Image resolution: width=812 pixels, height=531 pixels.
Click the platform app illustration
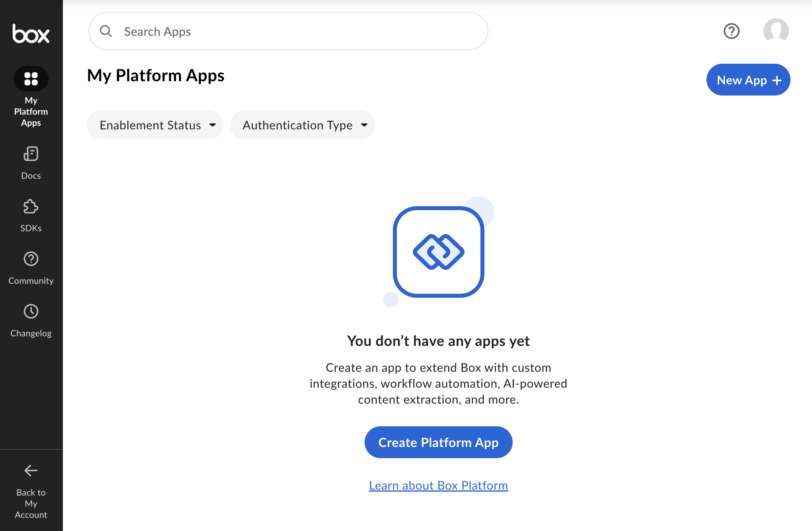coord(438,252)
